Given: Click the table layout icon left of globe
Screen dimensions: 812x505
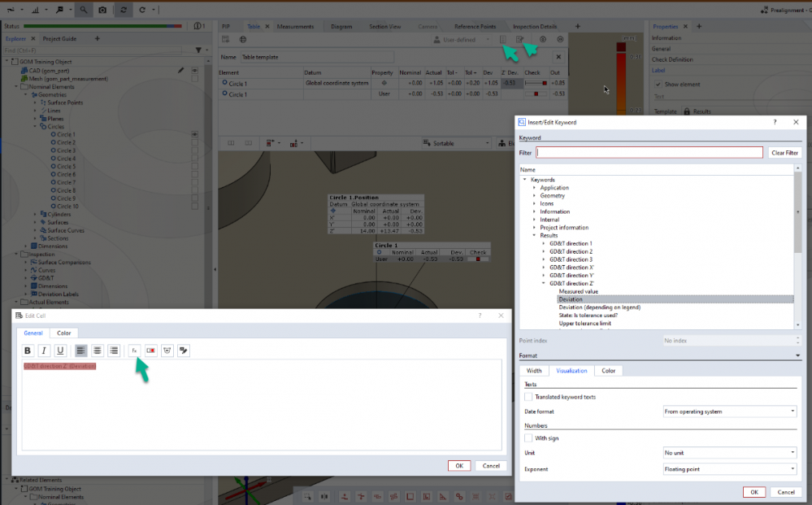Looking at the screenshot, I should [x=226, y=39].
